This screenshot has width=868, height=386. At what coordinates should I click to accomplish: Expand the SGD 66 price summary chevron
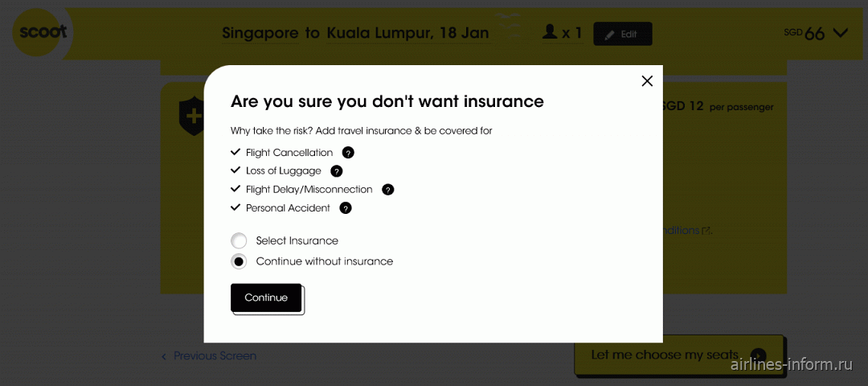[840, 33]
